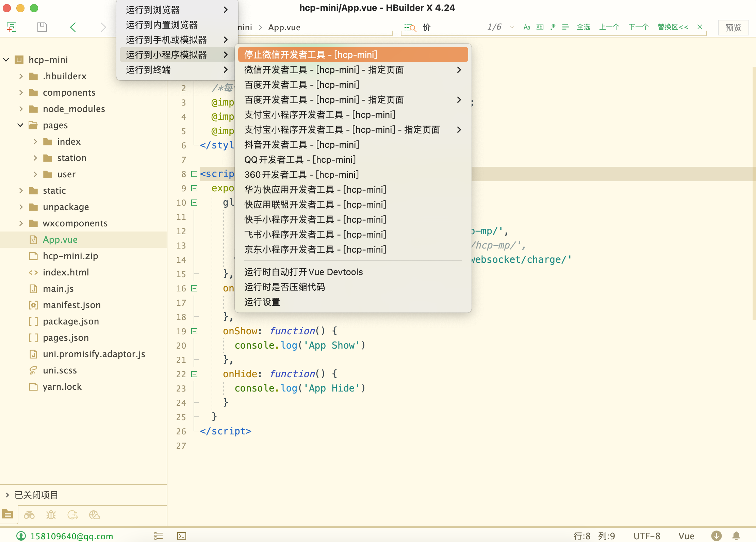The image size is (756, 542).
Task: Open yarn.lock file
Action: 62,387
